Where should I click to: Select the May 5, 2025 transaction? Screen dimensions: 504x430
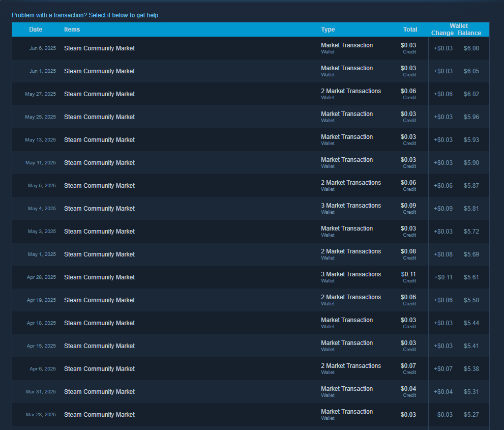coord(251,186)
